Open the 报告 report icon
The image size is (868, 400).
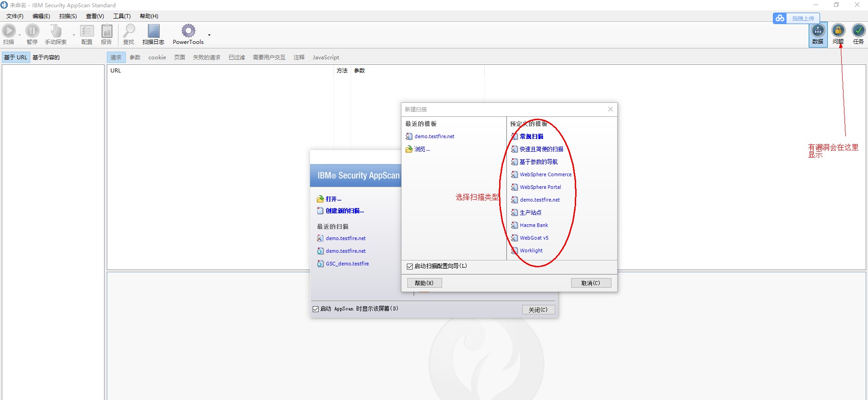pyautogui.click(x=107, y=31)
